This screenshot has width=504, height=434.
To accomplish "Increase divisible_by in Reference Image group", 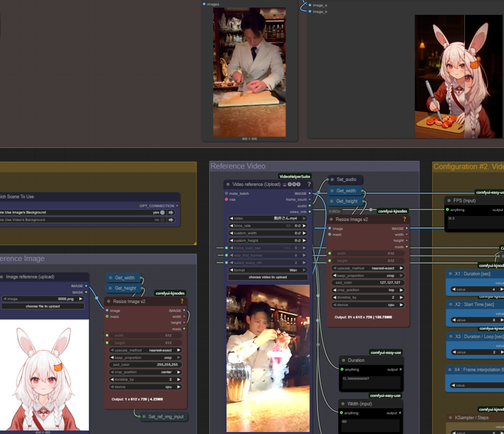I will click(178, 379).
